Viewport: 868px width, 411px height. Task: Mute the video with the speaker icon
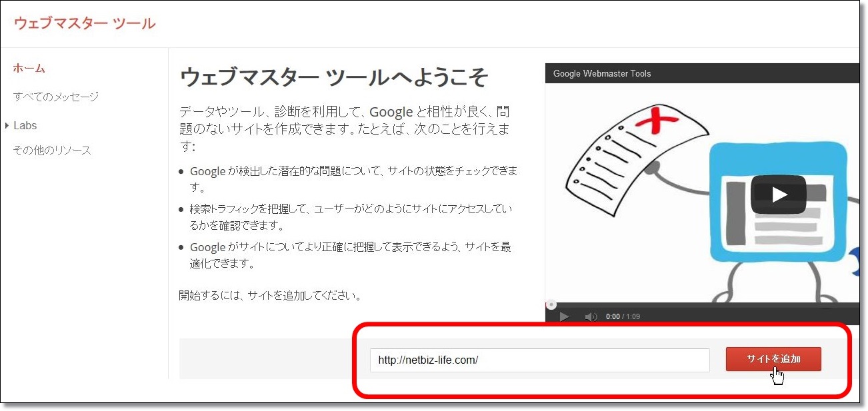(591, 316)
